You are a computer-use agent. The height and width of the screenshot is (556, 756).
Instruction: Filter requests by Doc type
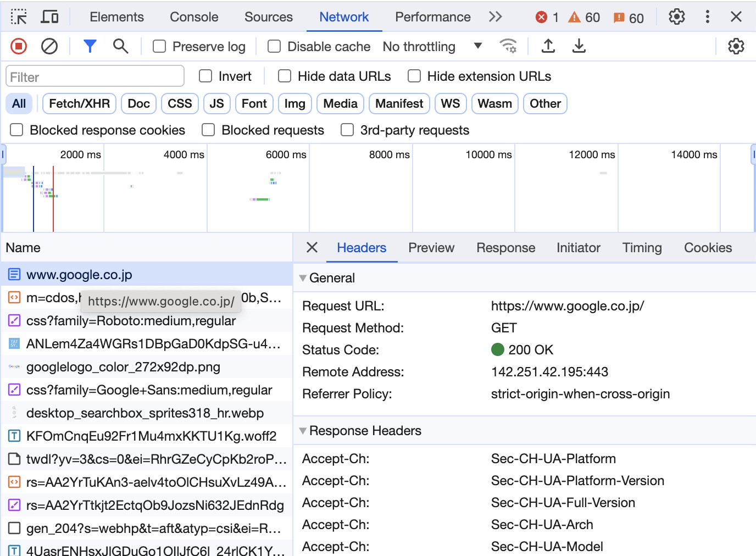(139, 103)
